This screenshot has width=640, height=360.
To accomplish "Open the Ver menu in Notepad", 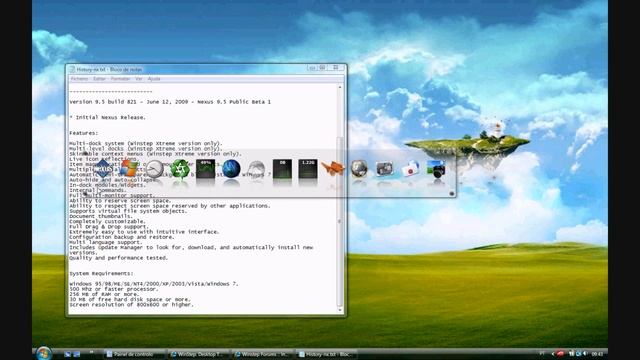I will click(x=139, y=79).
